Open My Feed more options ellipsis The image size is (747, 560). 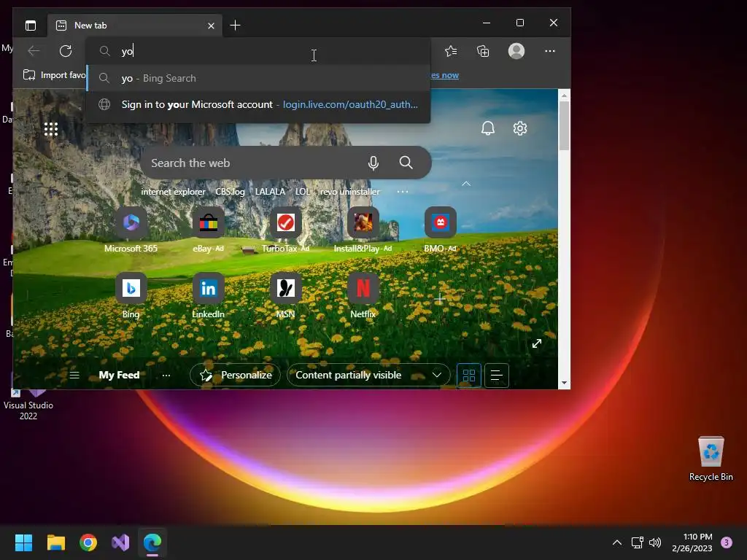coord(166,376)
